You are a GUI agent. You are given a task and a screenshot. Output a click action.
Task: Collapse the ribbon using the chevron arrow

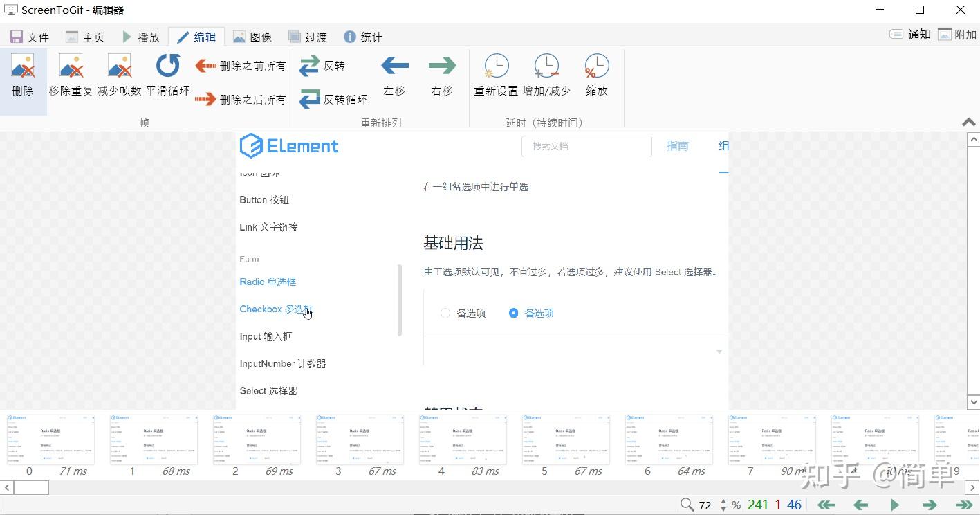[x=968, y=122]
